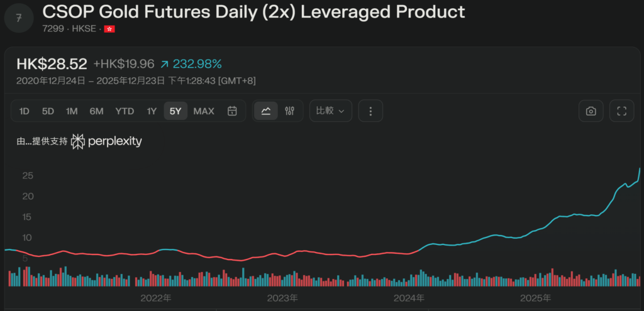Open chart indicator settings icon

(x=289, y=111)
